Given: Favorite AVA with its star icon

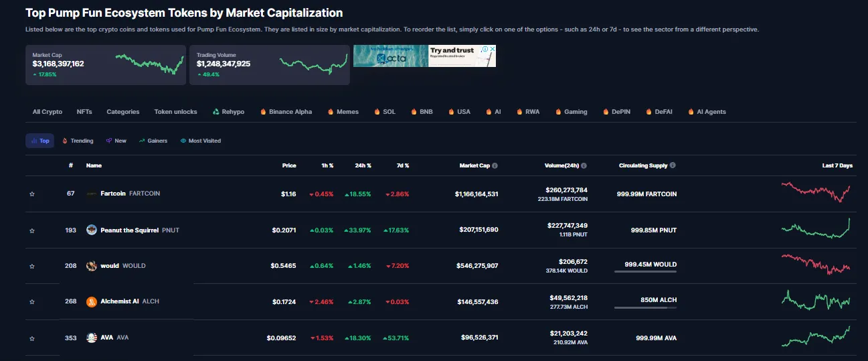Looking at the screenshot, I should [31, 338].
